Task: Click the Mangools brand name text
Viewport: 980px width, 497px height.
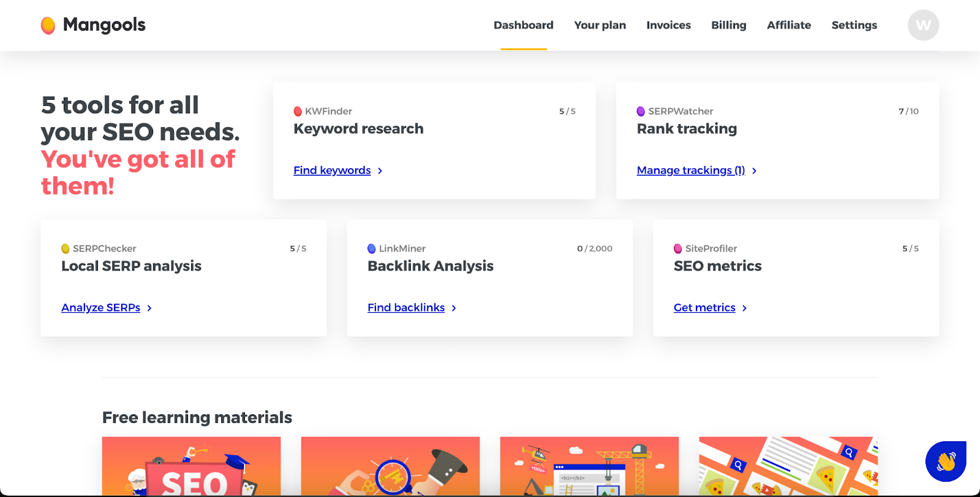Action: pyautogui.click(x=104, y=25)
